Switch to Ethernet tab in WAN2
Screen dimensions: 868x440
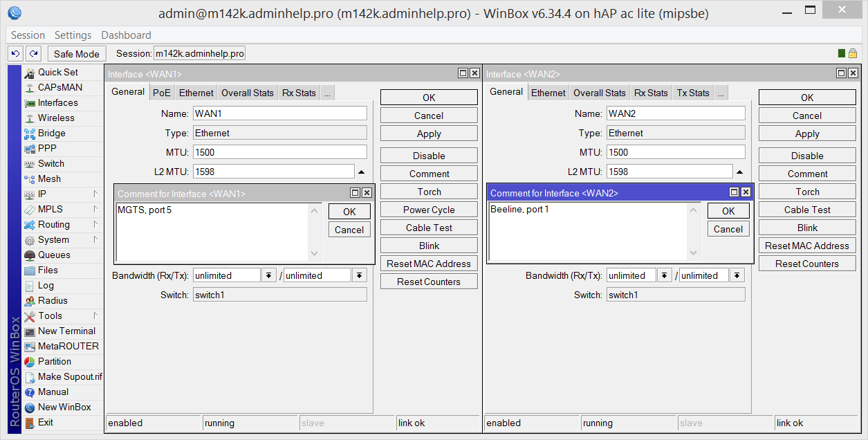tap(548, 93)
